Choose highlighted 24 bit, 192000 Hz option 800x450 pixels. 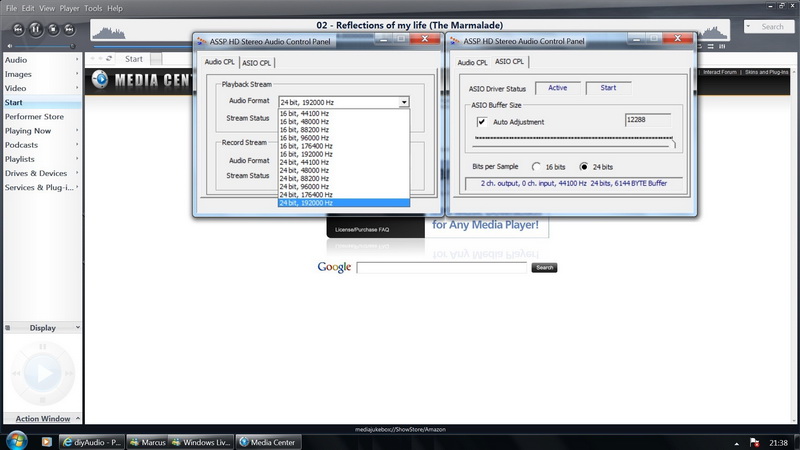click(x=343, y=203)
